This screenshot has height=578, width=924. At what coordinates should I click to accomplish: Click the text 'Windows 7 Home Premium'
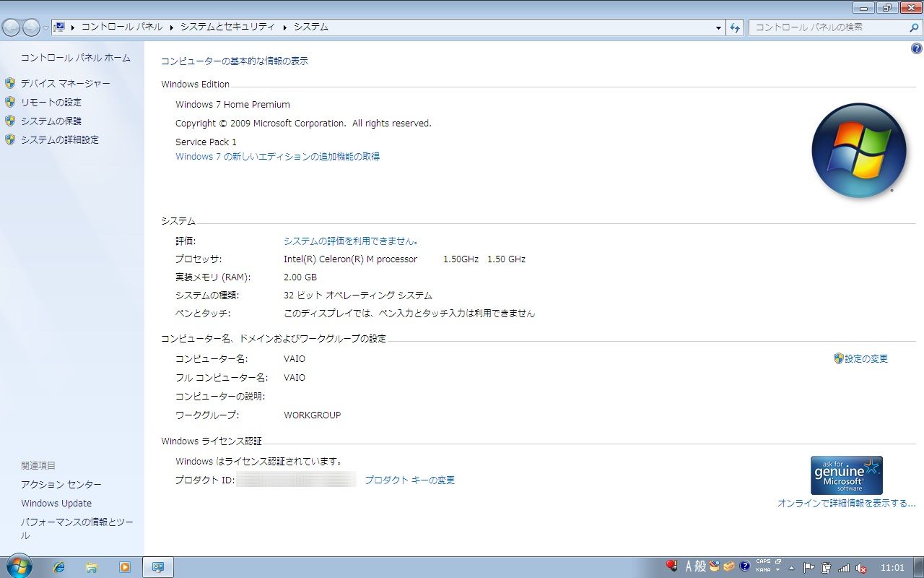[232, 105]
